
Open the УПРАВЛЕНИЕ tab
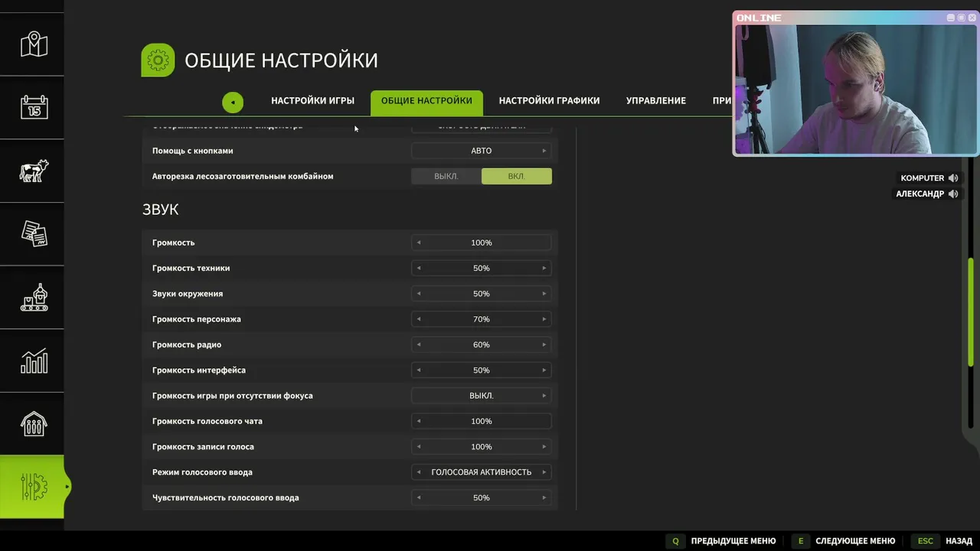coord(656,101)
